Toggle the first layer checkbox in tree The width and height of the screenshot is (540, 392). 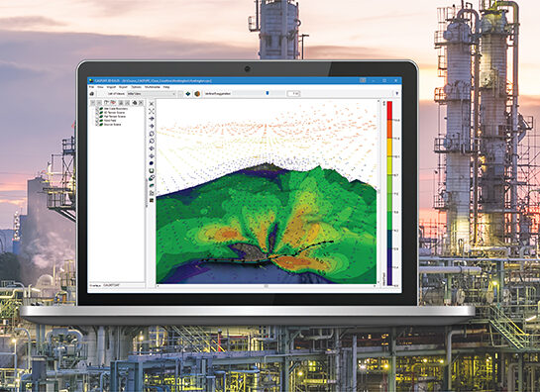click(x=97, y=109)
